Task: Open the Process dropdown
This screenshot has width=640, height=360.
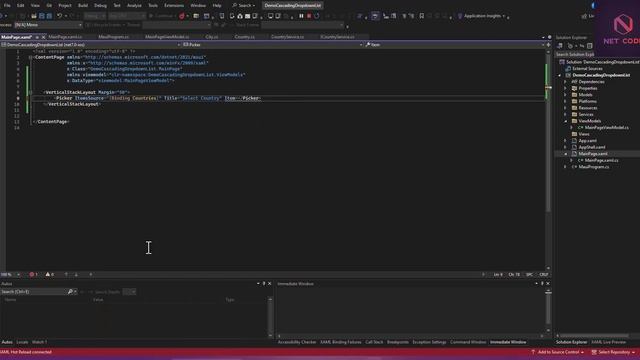Action: tap(48, 25)
